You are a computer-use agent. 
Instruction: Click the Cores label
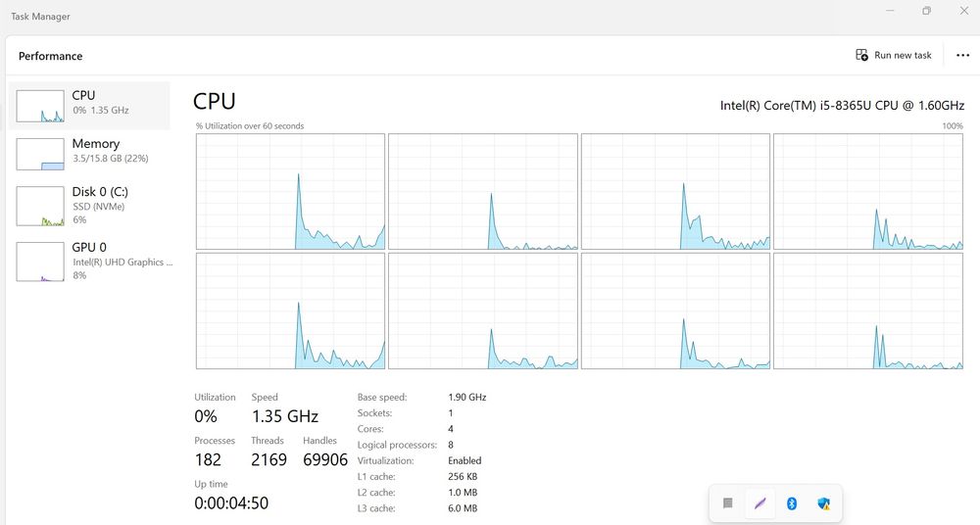pyautogui.click(x=370, y=429)
